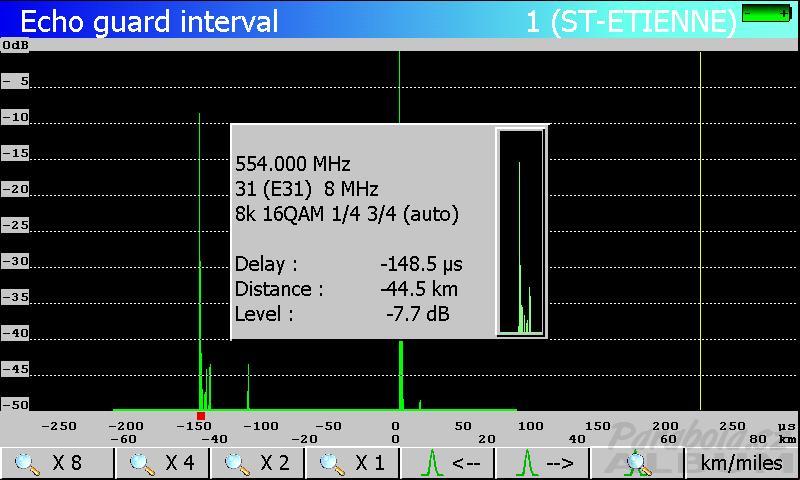Click the peak zoom magnifier button
Image resolution: width=800 pixels, height=480 pixels.
point(637,463)
